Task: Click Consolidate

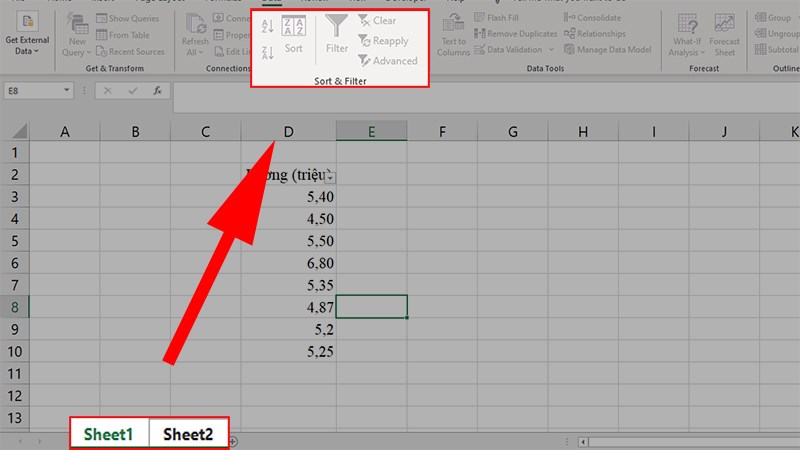Action: click(x=592, y=17)
